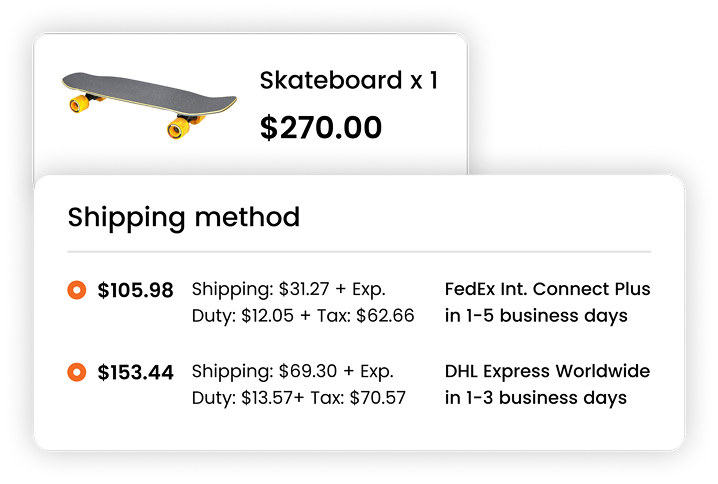This screenshot has height=484, width=718.
Task: Click the "in 1-5 business days" estimate
Action: tap(535, 316)
